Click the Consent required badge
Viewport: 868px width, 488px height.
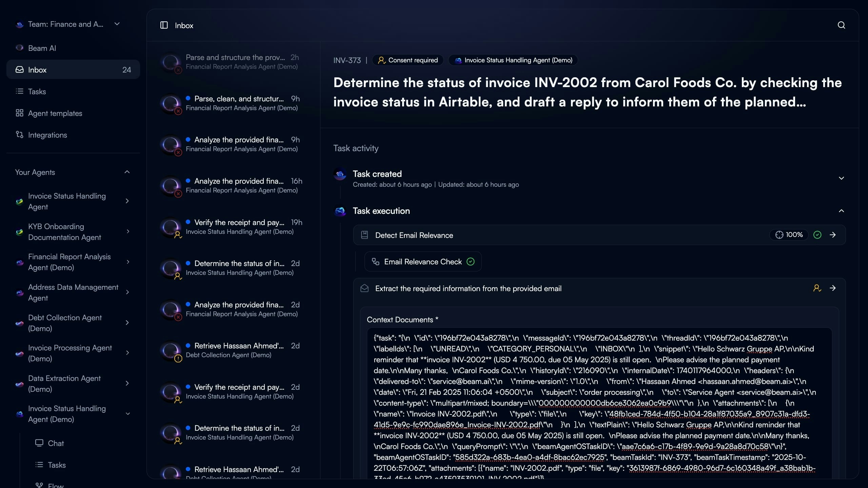coord(408,60)
